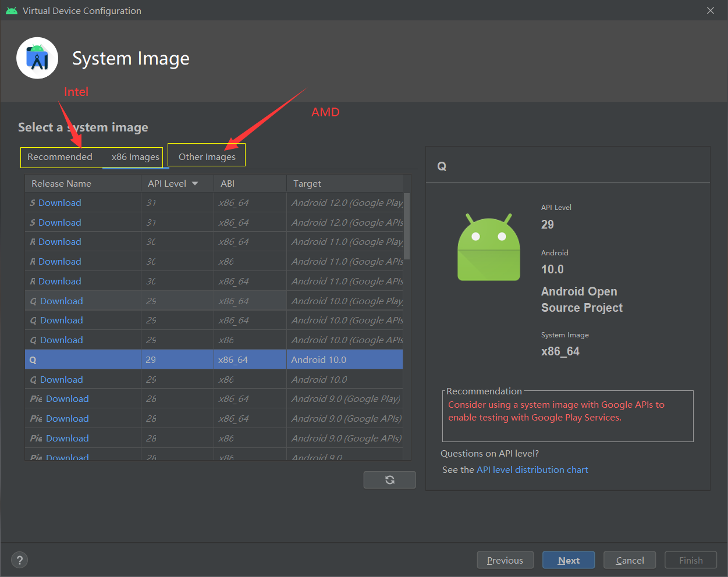
Task: Select the highlighted Q release row
Action: [x=214, y=359]
